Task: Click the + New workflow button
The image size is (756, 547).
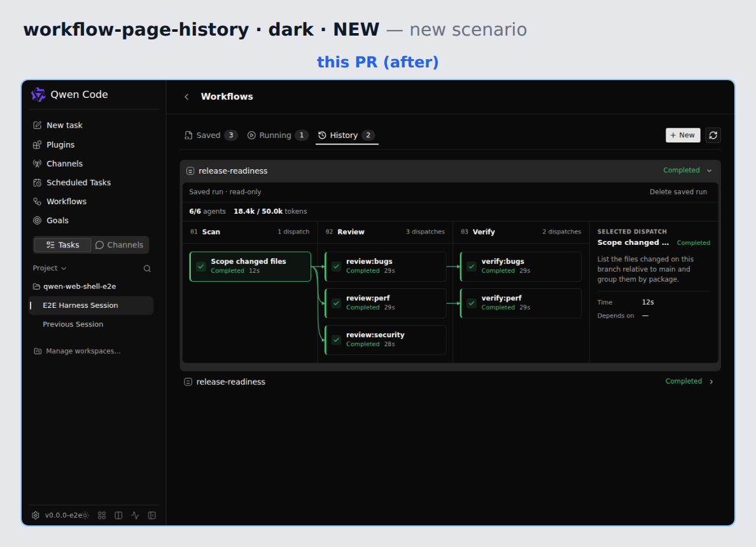Action: (683, 135)
